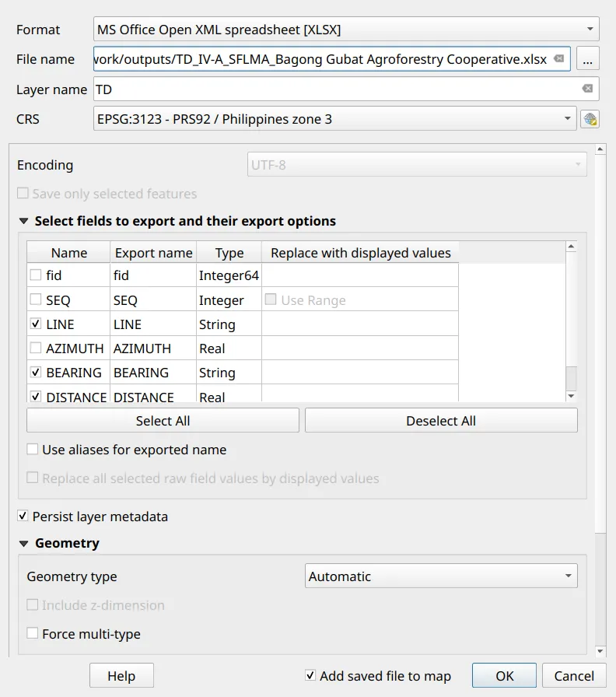
Task: Click the Deselect All button
Action: click(441, 421)
